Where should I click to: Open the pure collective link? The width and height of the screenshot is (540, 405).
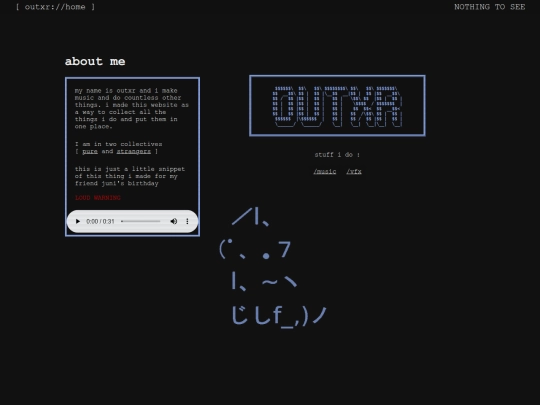pyautogui.click(x=90, y=152)
